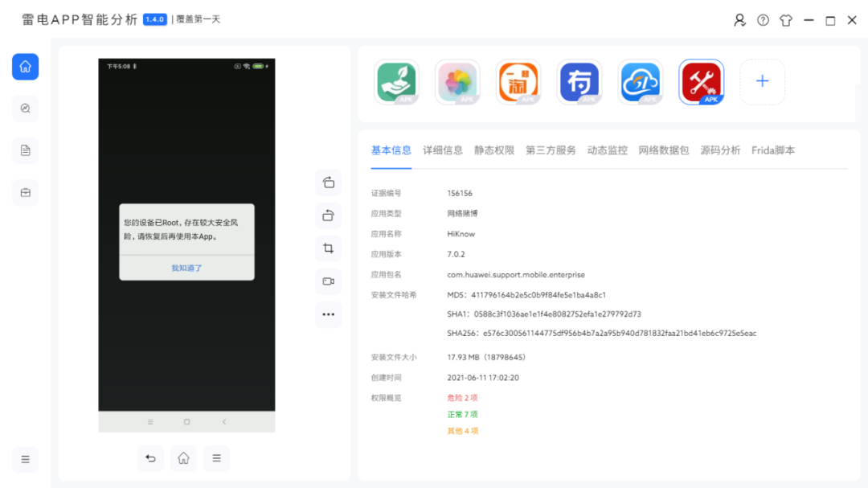Open the 网络数据包 tab

click(664, 150)
